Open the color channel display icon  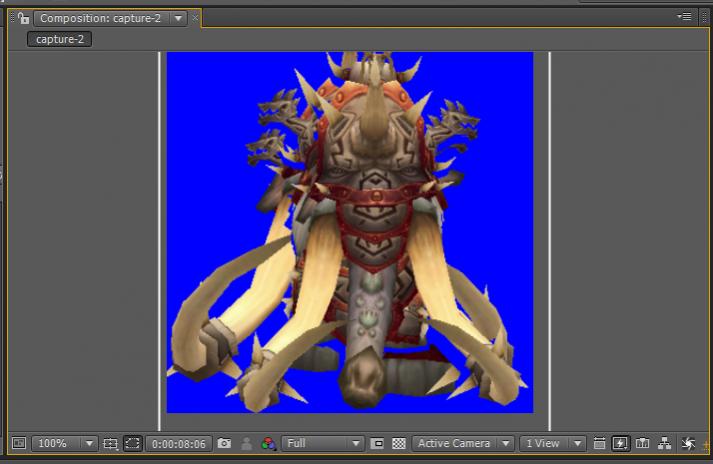click(x=267, y=443)
